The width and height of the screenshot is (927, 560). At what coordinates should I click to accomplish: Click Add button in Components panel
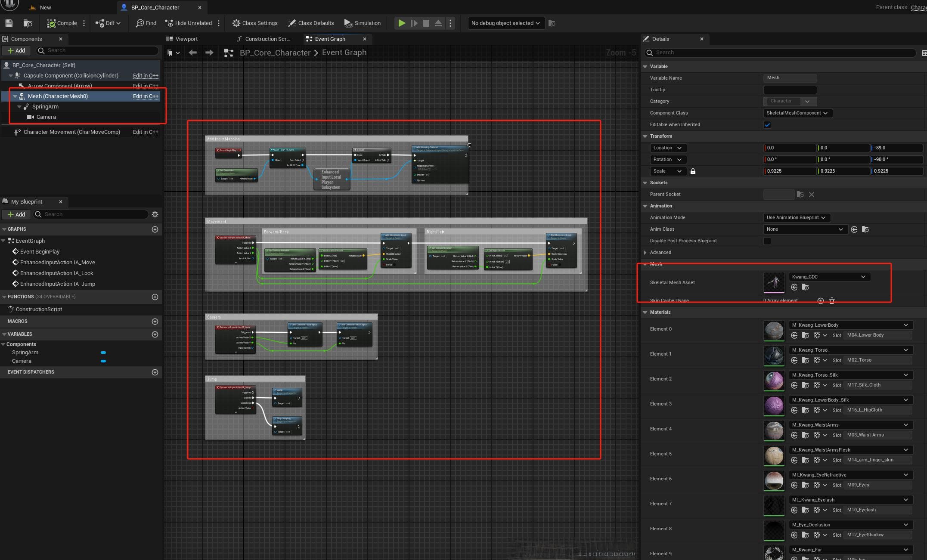point(16,51)
